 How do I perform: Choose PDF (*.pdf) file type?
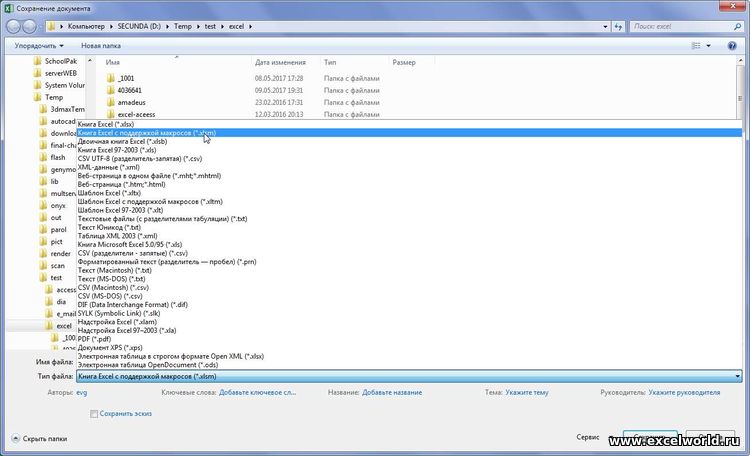click(409, 339)
